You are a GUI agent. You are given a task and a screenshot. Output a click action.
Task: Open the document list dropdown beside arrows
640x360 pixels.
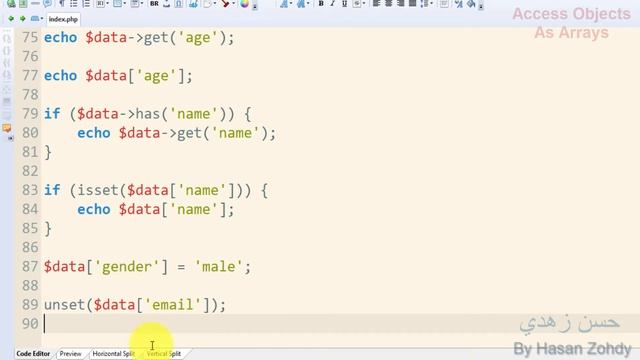point(42,19)
